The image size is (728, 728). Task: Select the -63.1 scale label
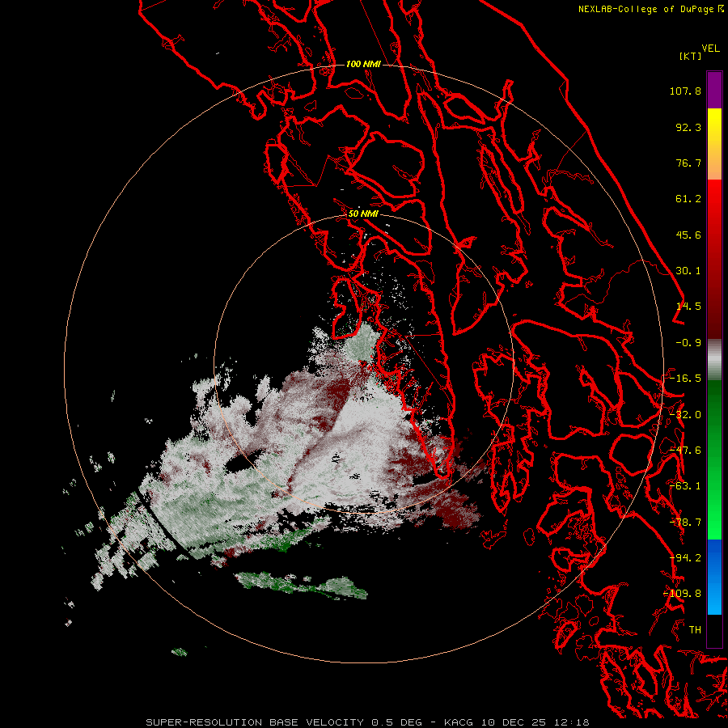[685, 486]
